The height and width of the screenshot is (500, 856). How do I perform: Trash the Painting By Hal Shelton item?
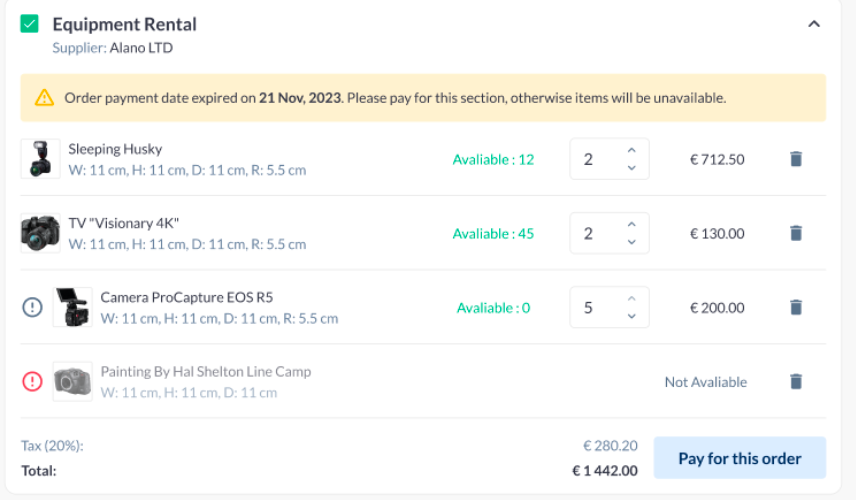point(796,381)
